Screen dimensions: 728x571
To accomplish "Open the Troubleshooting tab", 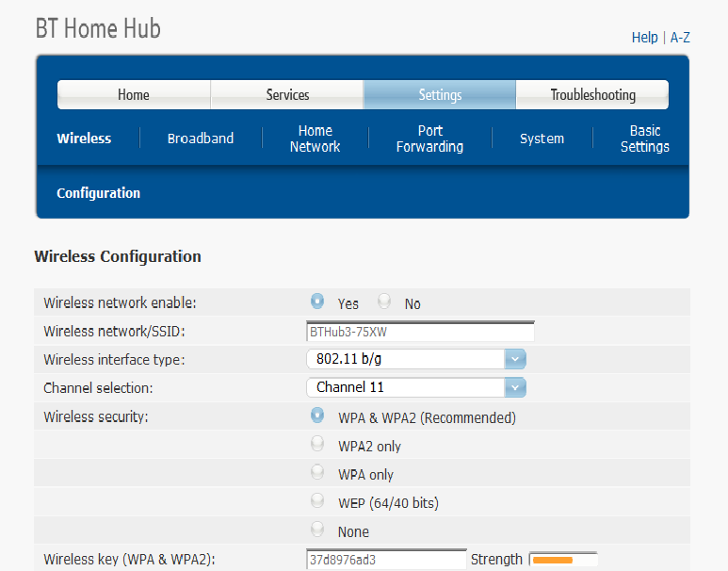I will 592,95.
